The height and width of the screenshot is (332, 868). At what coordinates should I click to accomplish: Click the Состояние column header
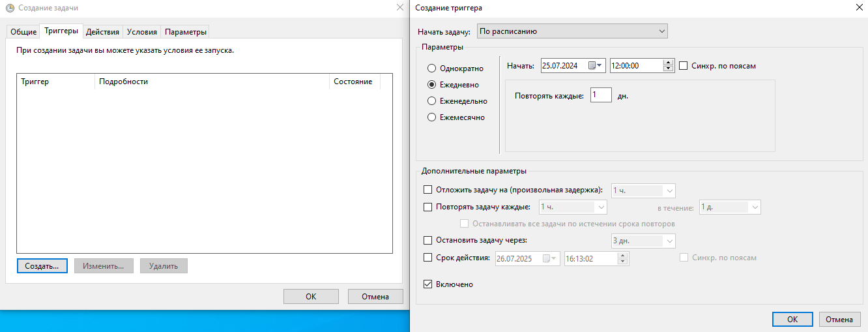[354, 82]
